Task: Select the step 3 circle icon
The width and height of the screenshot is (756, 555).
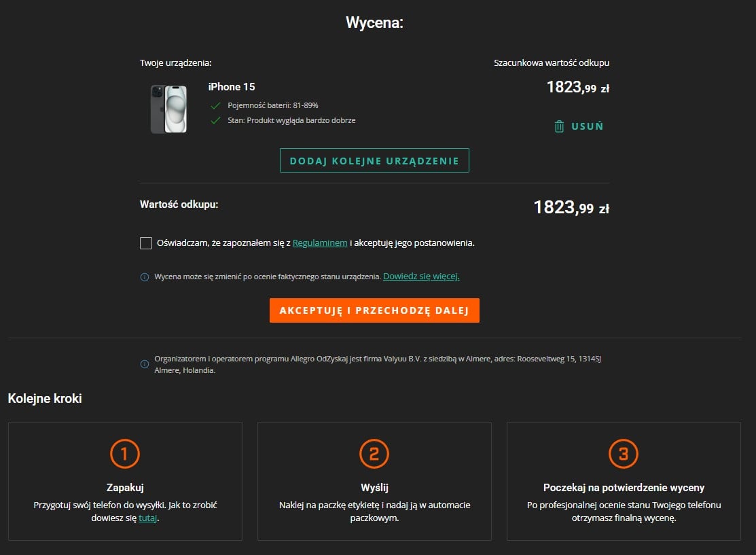Action: pyautogui.click(x=624, y=454)
